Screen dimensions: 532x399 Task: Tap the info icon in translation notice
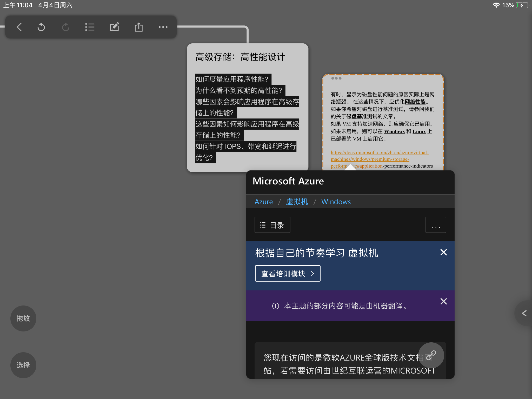[275, 306]
